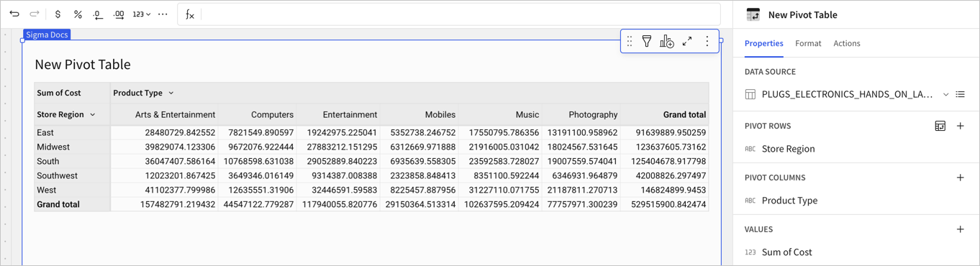Switch to the Actions tab
The width and height of the screenshot is (980, 266).
click(x=846, y=43)
